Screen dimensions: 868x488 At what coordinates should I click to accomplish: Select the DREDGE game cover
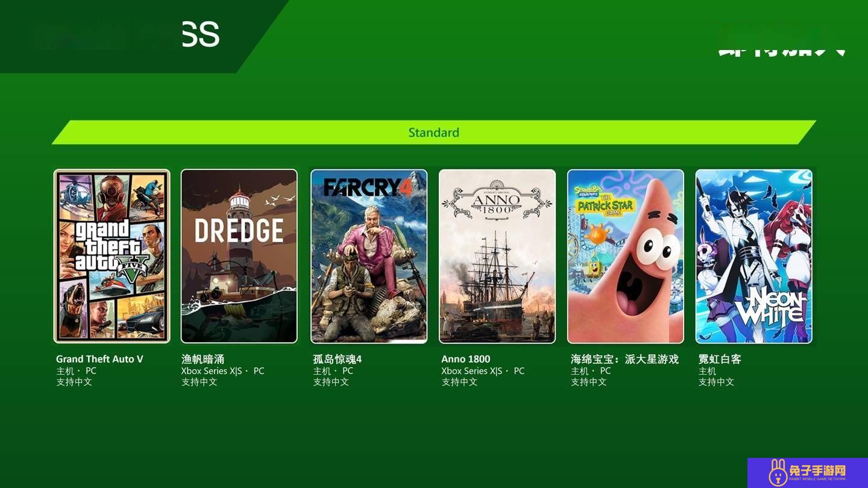[x=239, y=256]
